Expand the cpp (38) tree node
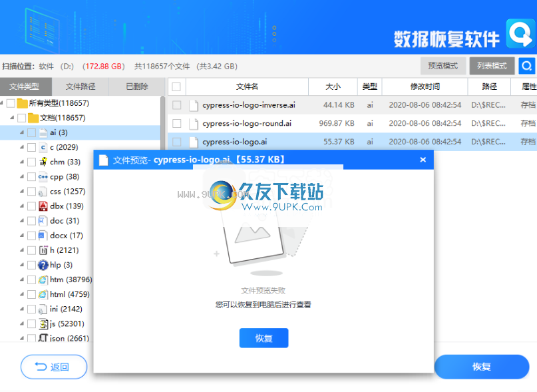Screen dimensions: 537x392 coord(22,176)
